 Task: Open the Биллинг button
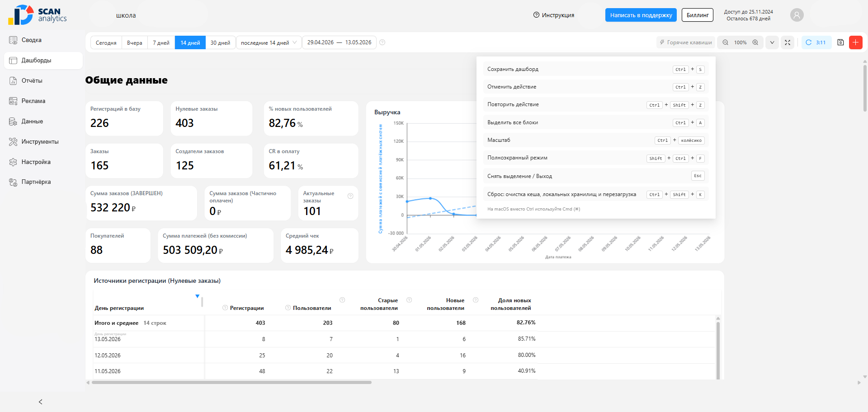pyautogui.click(x=698, y=15)
